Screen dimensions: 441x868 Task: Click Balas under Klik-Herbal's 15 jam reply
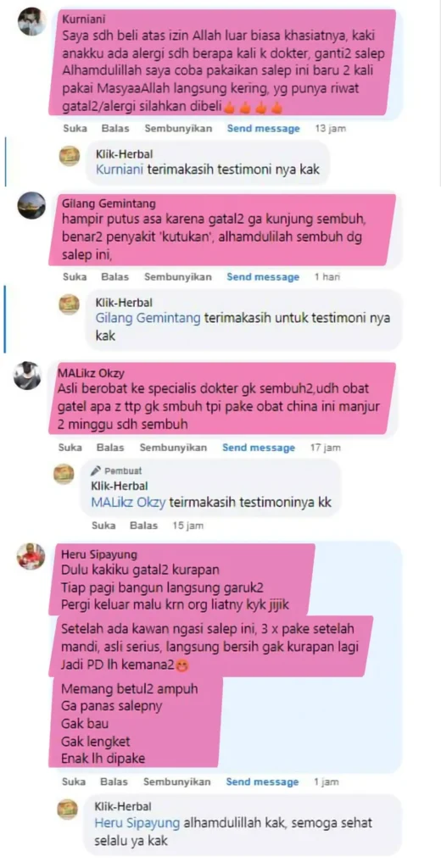[x=143, y=526]
